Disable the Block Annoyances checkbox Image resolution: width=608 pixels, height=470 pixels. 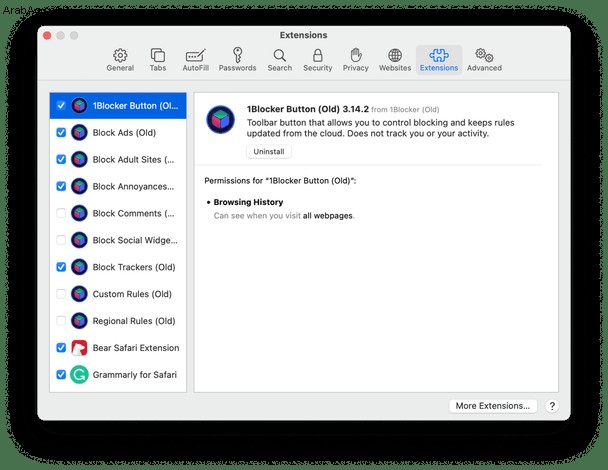(61, 187)
